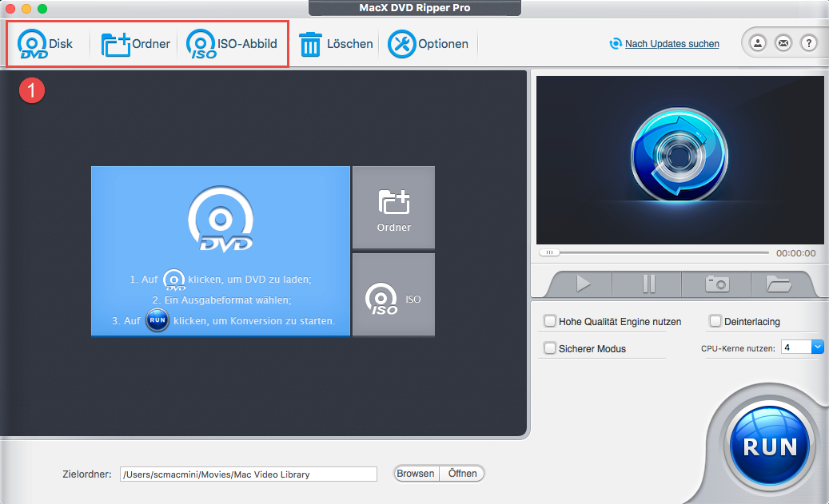Enable Sicherer Modus checkbox
The width and height of the screenshot is (829, 504).
tap(550, 349)
